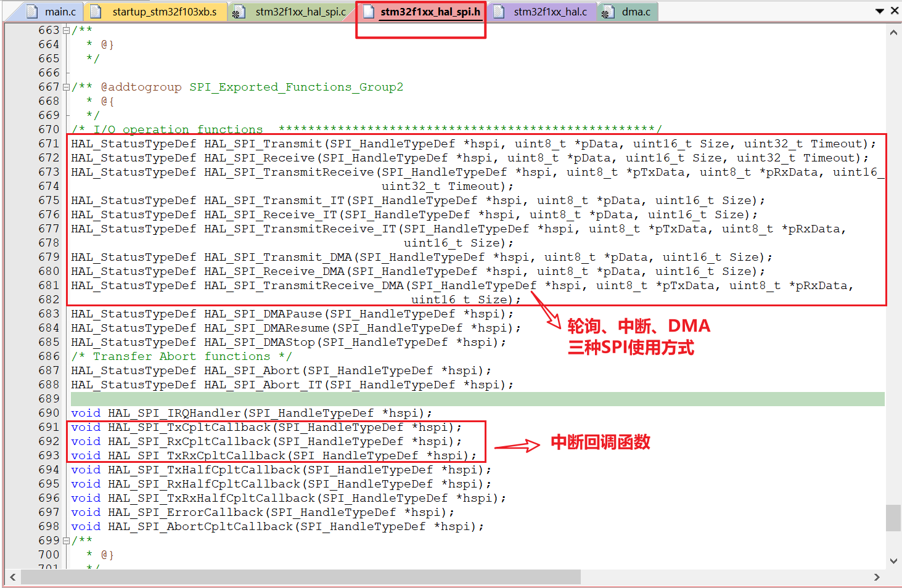Click HAL_SPI_RxHalfCpltCallback on line 695

(204, 484)
